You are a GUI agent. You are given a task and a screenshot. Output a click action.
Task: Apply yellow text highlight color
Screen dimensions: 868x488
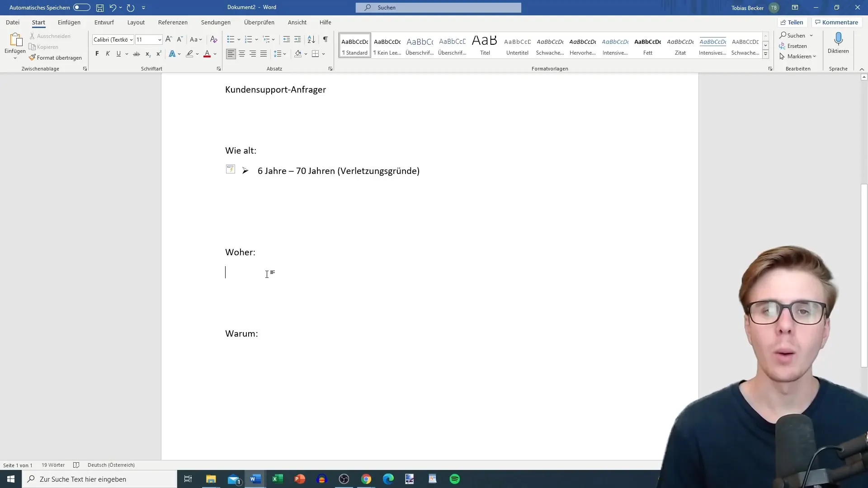[x=189, y=54]
